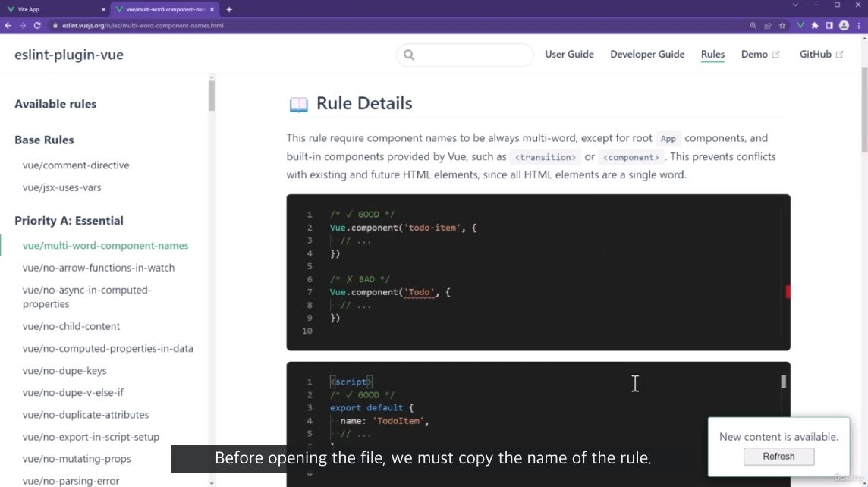Open vue/no-dupe-keys rule
Image resolution: width=868 pixels, height=487 pixels.
(x=64, y=370)
